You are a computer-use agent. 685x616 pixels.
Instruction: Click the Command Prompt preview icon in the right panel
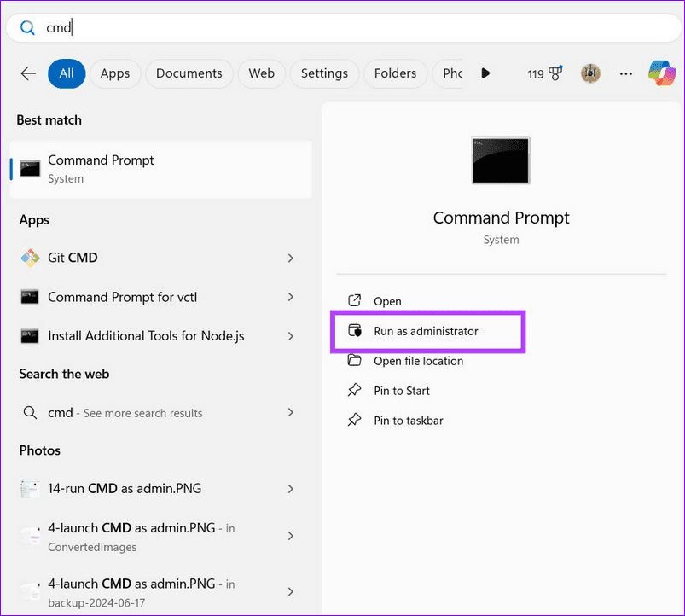500,160
